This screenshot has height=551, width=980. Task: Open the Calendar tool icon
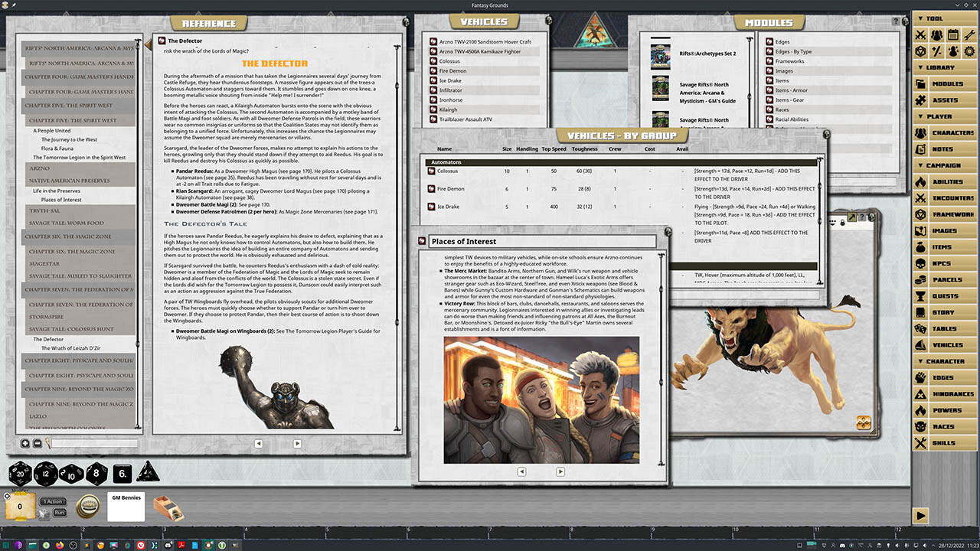click(953, 35)
